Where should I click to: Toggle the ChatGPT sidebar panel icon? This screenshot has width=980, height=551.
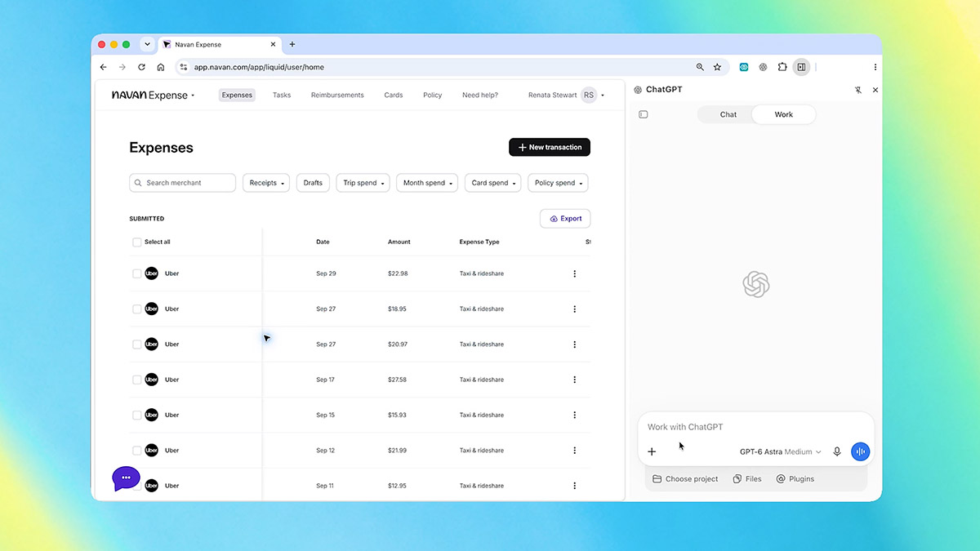(644, 114)
